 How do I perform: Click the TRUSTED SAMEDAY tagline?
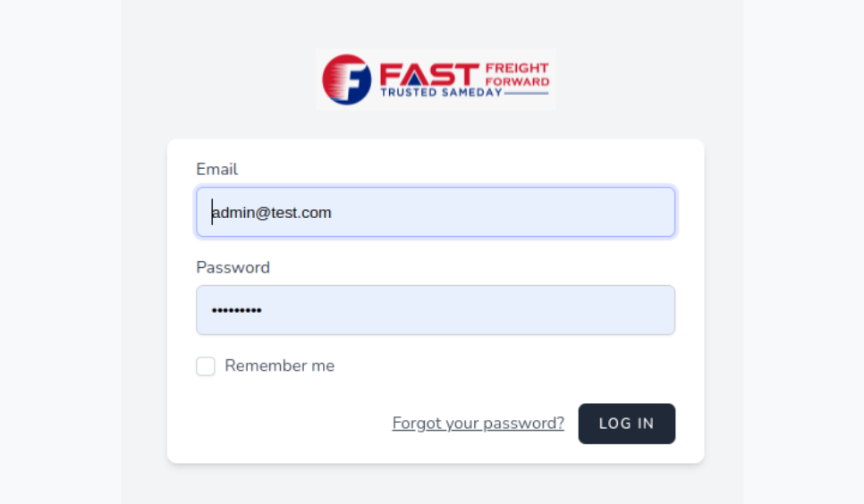pyautogui.click(x=441, y=93)
